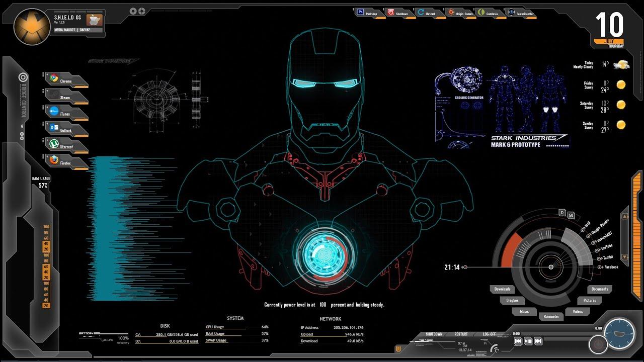Open Firefox from the left launcher
The image size is (644, 362).
pyautogui.click(x=64, y=163)
